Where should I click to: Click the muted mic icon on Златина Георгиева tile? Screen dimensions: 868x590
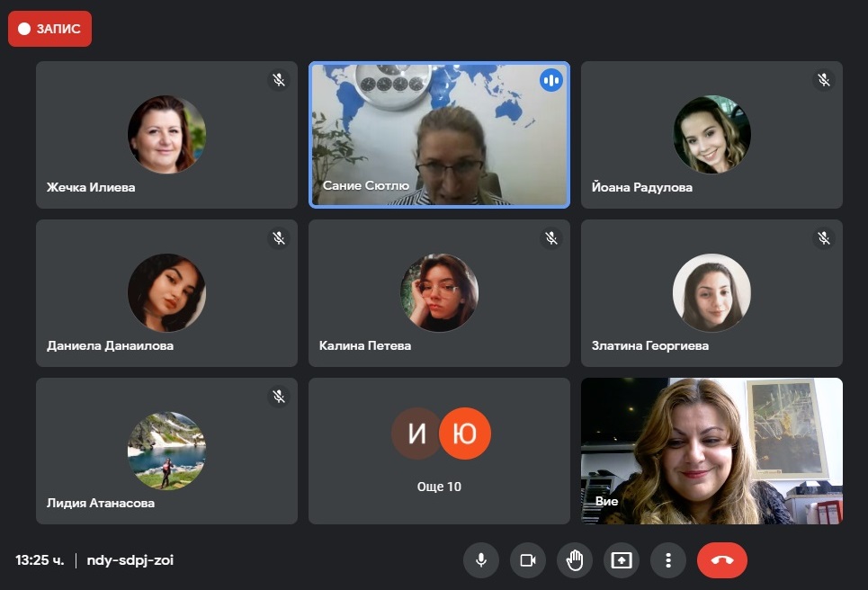(824, 238)
